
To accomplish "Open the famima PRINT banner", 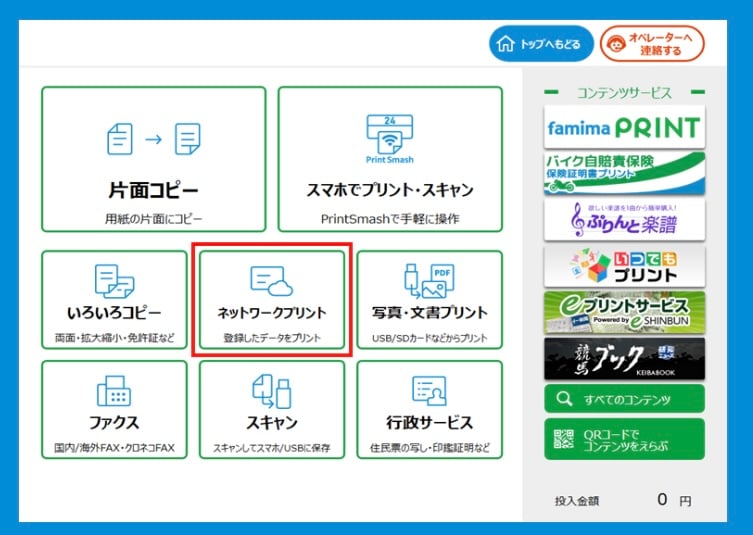I will coord(624,127).
